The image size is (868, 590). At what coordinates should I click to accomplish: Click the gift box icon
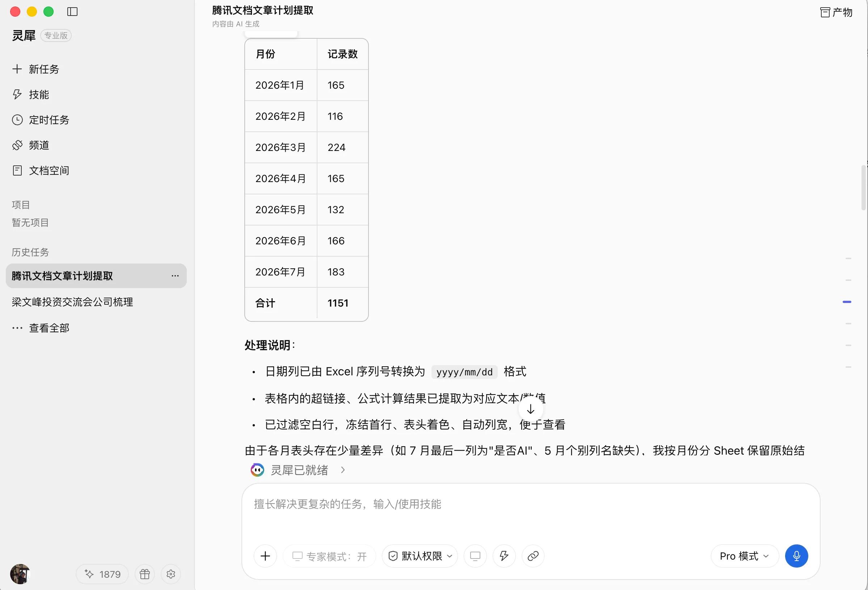coord(144,574)
